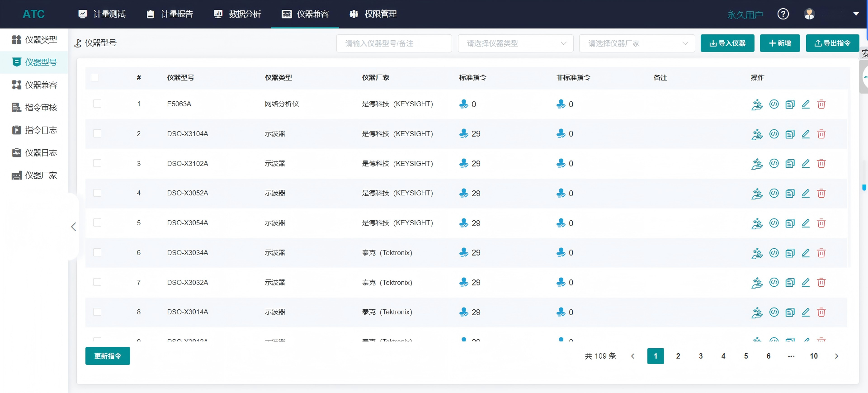Click standard command icon for DSO-X3104A

[x=464, y=133]
